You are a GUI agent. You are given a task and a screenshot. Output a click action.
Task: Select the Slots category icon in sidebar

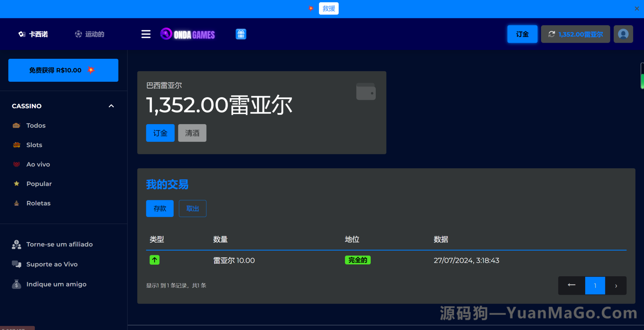click(x=16, y=145)
